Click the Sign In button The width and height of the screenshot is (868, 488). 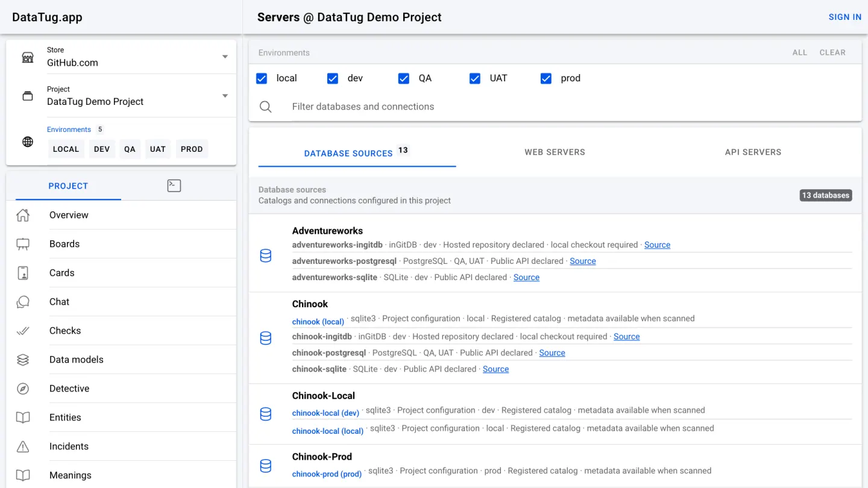pyautogui.click(x=845, y=17)
